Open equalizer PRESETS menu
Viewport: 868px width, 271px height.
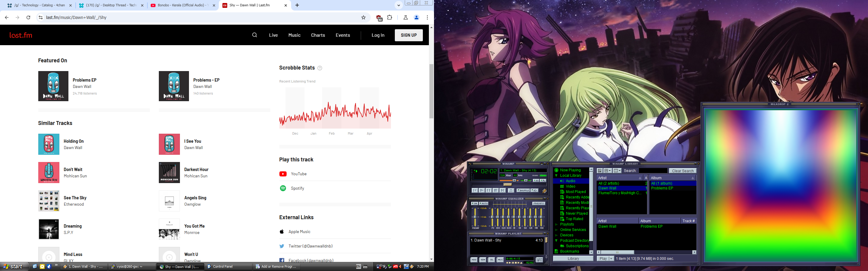pos(539,204)
